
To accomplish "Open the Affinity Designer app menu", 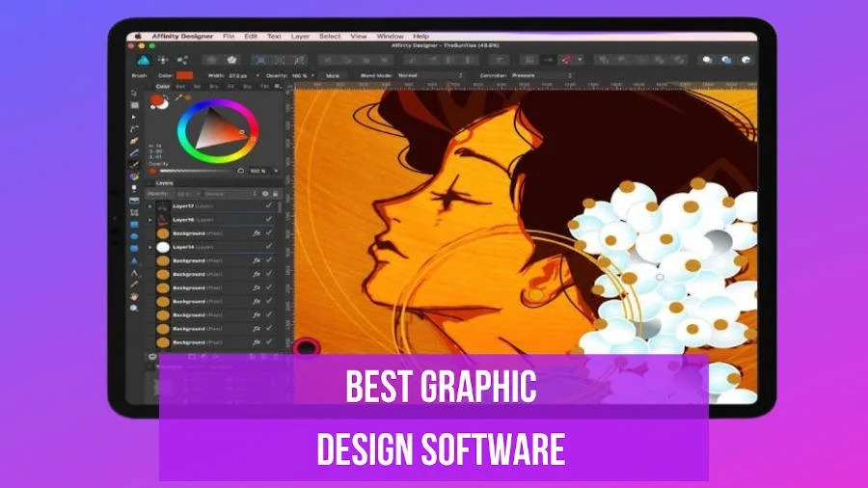I will pyautogui.click(x=182, y=36).
